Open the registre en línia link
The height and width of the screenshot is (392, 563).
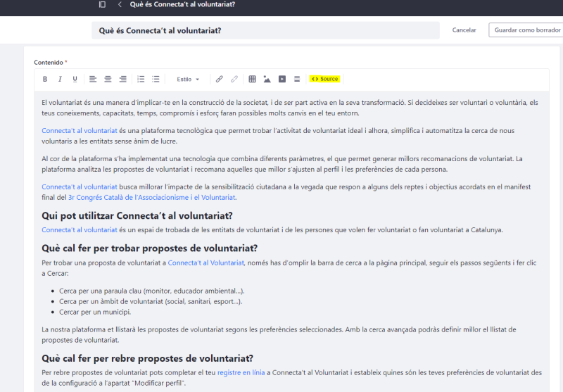coord(241,372)
